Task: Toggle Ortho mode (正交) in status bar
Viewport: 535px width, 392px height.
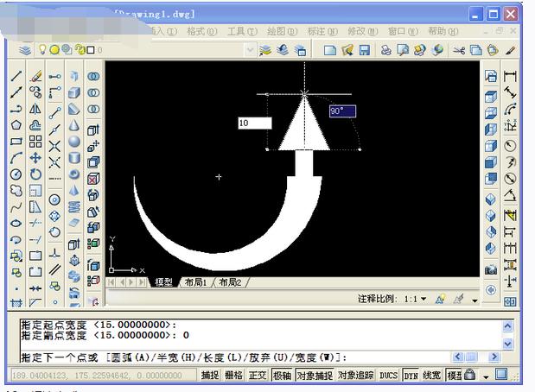Action: (x=258, y=376)
